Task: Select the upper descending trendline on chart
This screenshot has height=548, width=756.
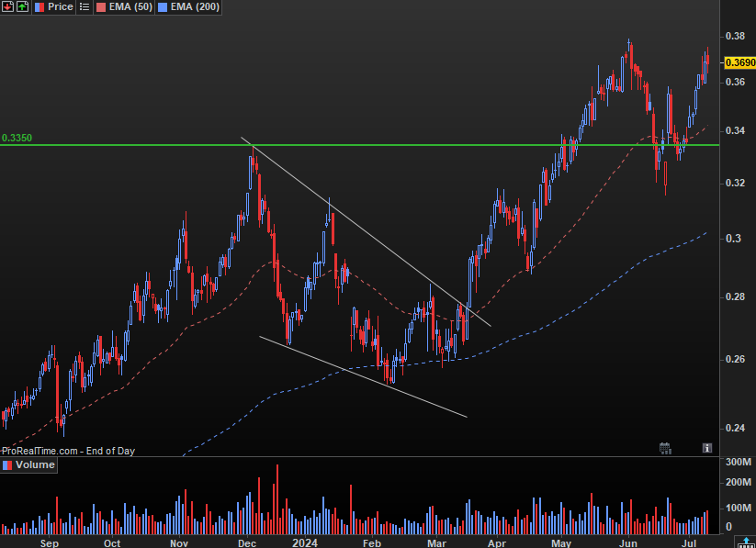Action: [367, 233]
